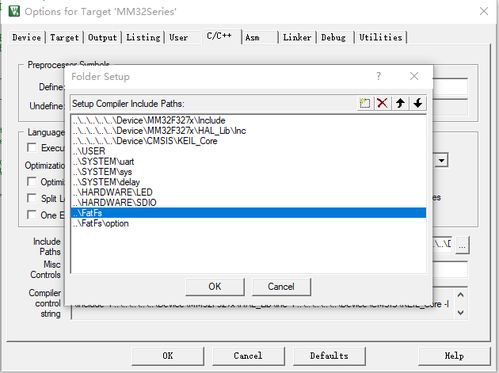The width and height of the screenshot is (499, 373).
Task: Select the ..\SYSTEM\delay include path
Action: click(x=248, y=182)
